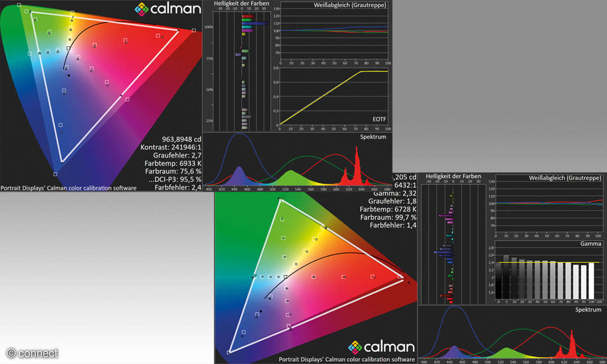Click the Calman logo in the Kontrast 241946:1 report

pyautogui.click(x=167, y=9)
